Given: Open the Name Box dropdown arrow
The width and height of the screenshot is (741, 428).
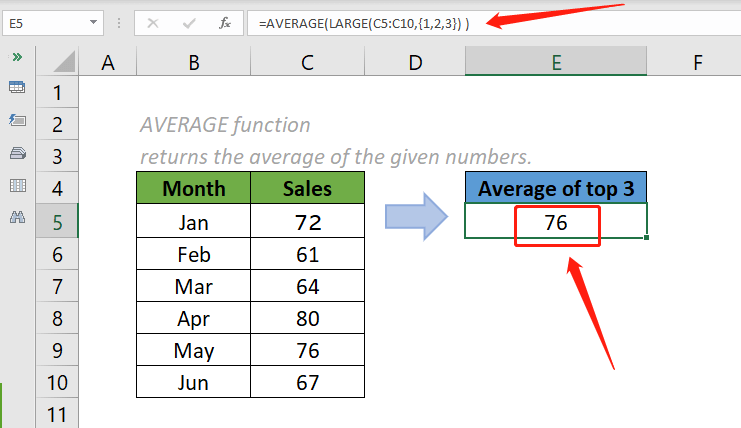Looking at the screenshot, I should (93, 21).
